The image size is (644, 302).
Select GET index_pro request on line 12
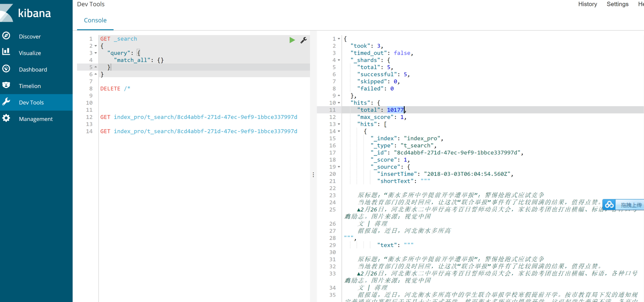coord(198,117)
